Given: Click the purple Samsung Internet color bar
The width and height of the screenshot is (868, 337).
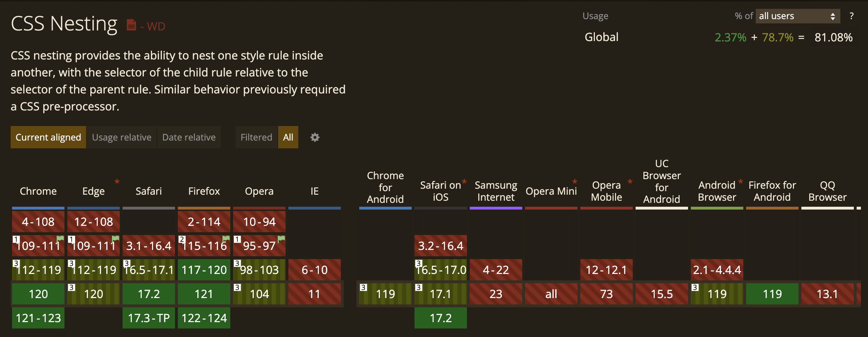Looking at the screenshot, I should coord(496,209).
